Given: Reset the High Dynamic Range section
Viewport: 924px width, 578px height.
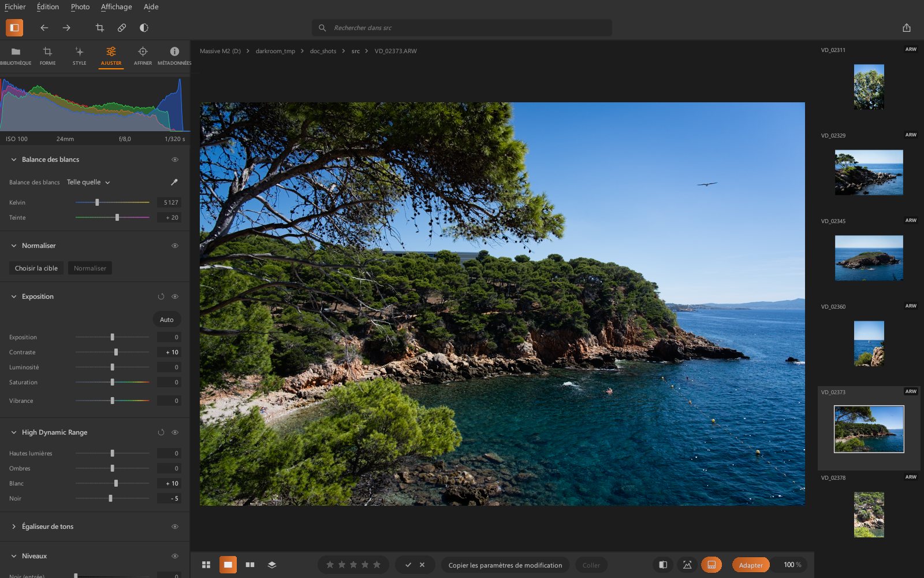Looking at the screenshot, I should tap(161, 432).
